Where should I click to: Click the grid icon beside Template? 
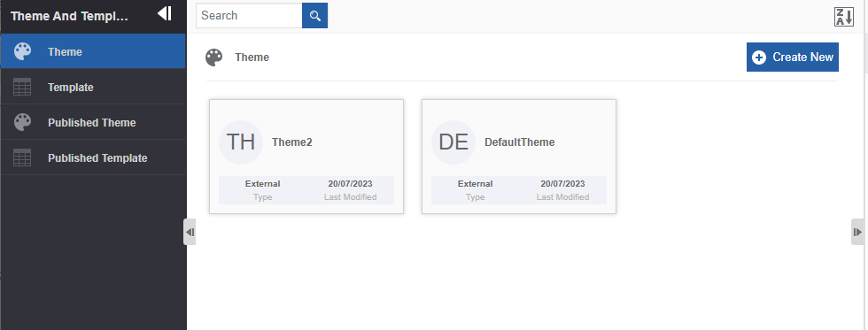tap(22, 87)
